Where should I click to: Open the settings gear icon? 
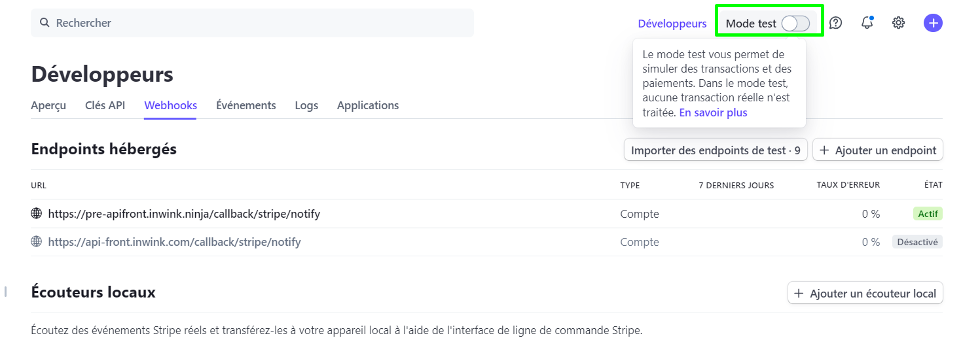tap(899, 23)
